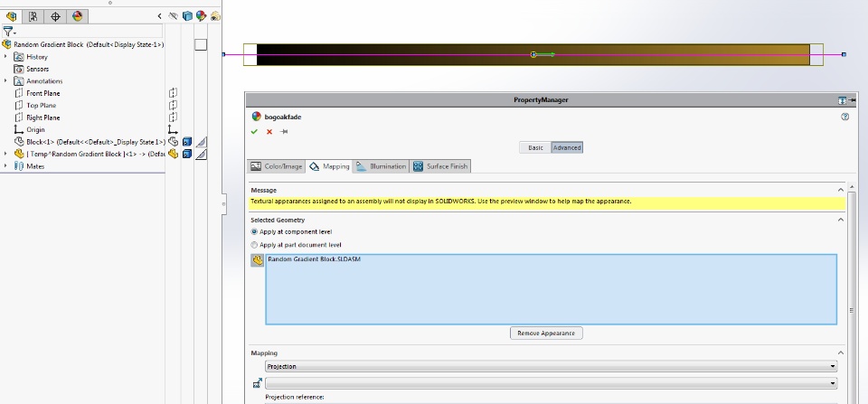The image size is (868, 404).
Task: Expand the History tree node
Action: tap(5, 56)
